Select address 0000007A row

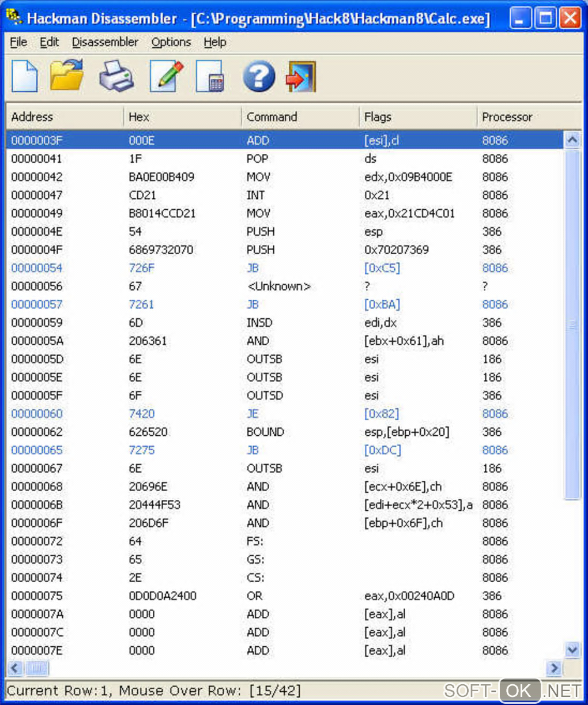[x=285, y=614]
